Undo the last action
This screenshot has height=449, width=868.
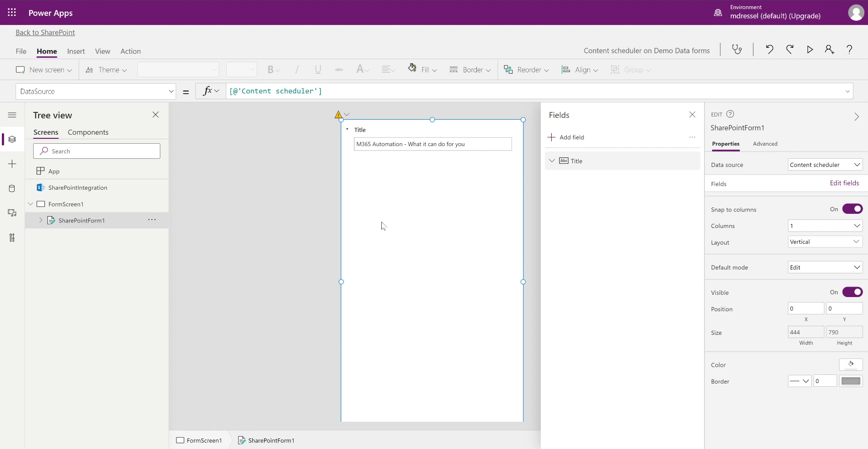pos(769,50)
